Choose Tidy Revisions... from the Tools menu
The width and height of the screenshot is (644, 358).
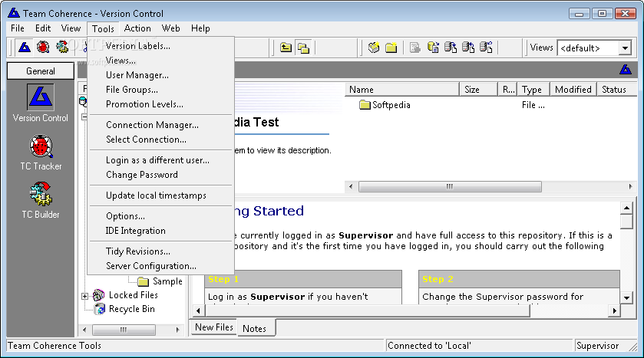coord(161,251)
